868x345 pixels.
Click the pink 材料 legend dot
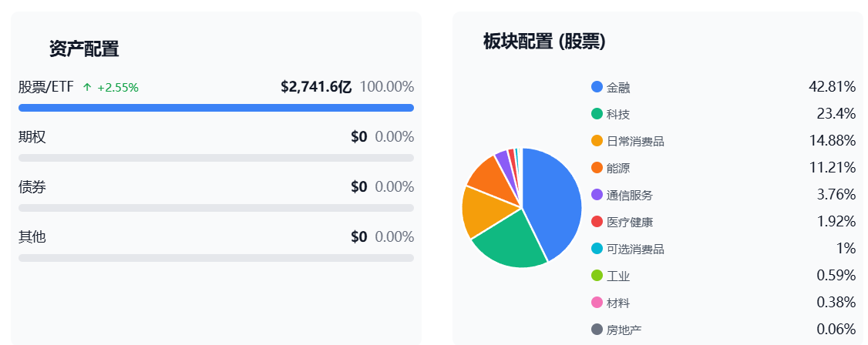pyautogui.click(x=597, y=303)
